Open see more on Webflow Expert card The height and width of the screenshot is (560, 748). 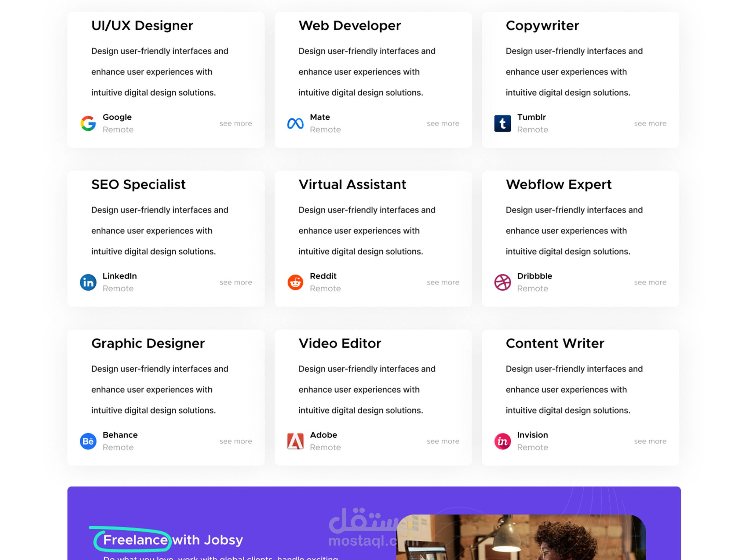coord(650,282)
